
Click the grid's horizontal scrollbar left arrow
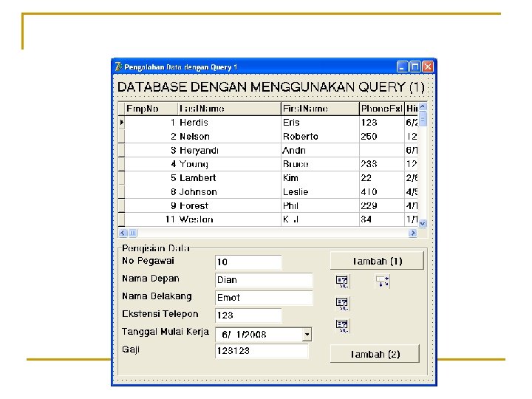click(x=123, y=233)
